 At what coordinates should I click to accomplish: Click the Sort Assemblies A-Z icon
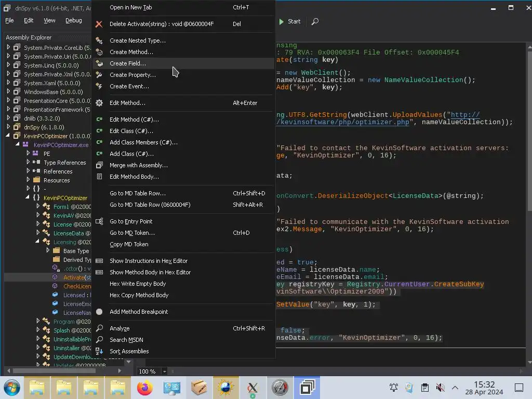click(x=99, y=351)
